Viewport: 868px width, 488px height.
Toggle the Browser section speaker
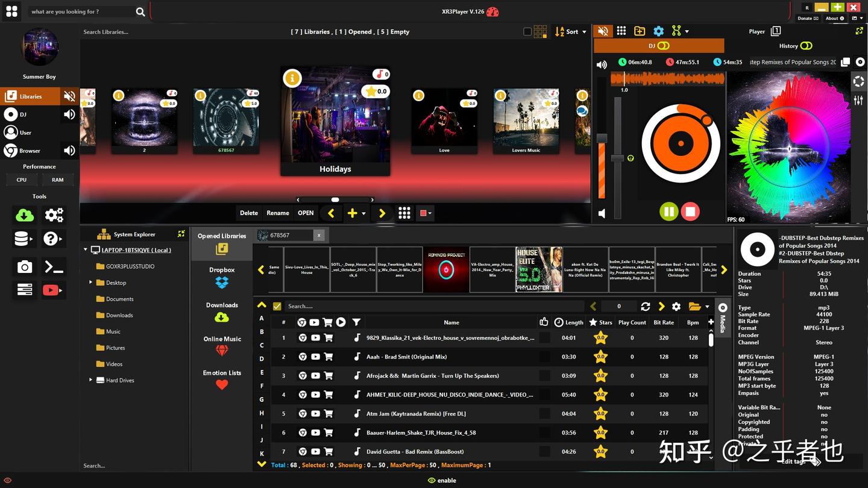[x=70, y=151]
